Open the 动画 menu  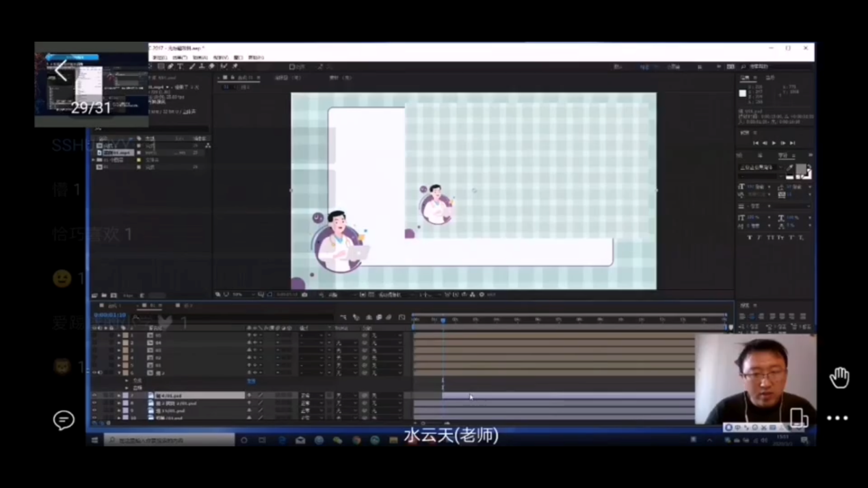point(200,58)
